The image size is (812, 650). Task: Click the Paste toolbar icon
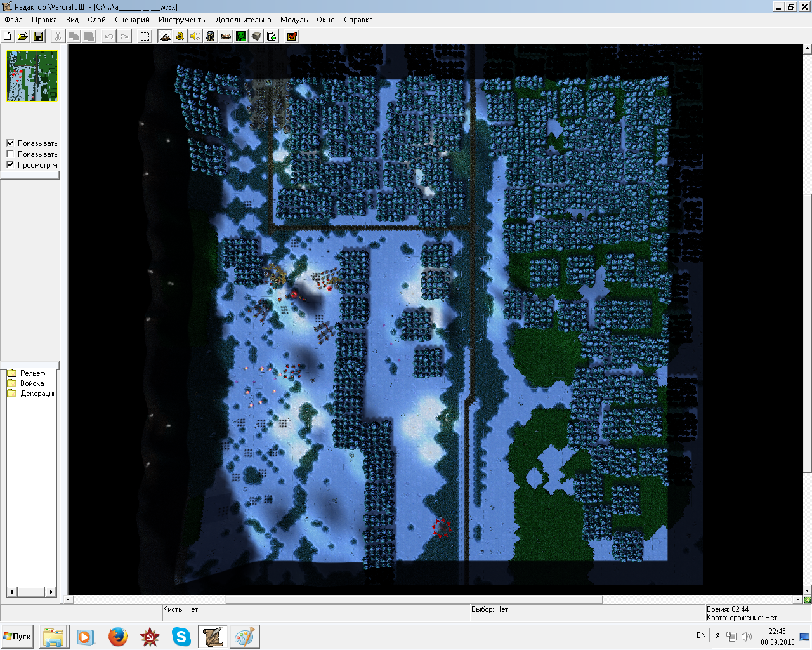(x=89, y=36)
